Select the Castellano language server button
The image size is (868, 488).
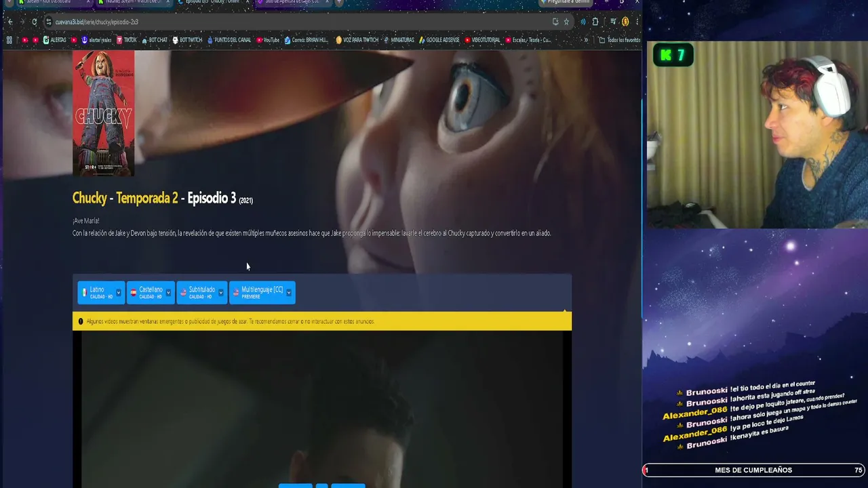point(151,293)
